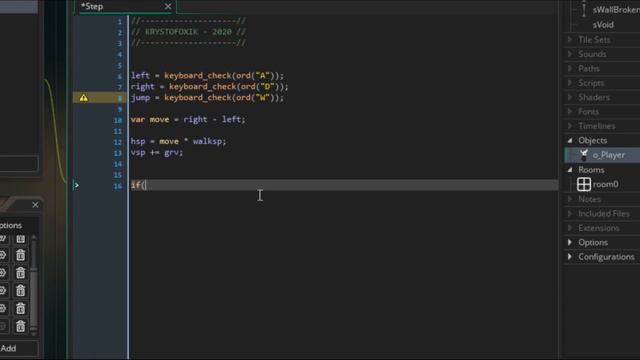Place cursor after "if(" on line 16
This screenshot has height=360, width=640.
pos(146,185)
